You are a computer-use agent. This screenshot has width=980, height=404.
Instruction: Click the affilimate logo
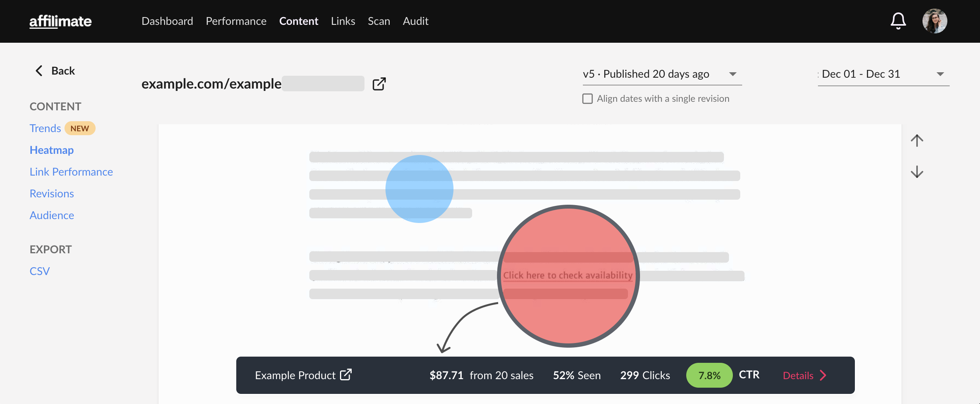(61, 21)
